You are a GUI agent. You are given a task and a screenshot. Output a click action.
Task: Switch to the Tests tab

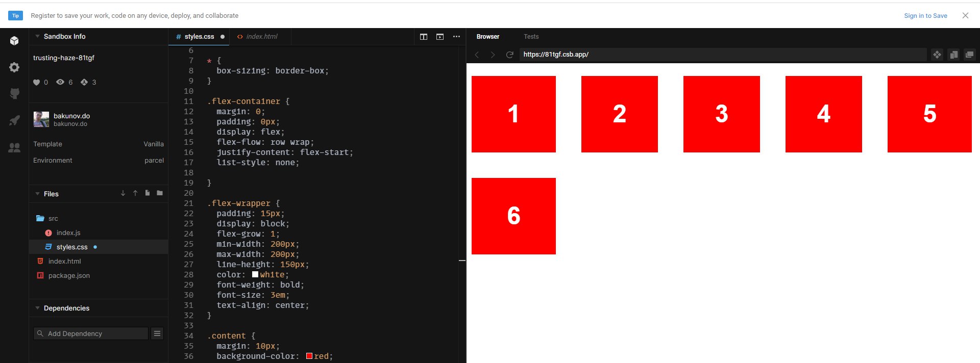pyautogui.click(x=531, y=37)
